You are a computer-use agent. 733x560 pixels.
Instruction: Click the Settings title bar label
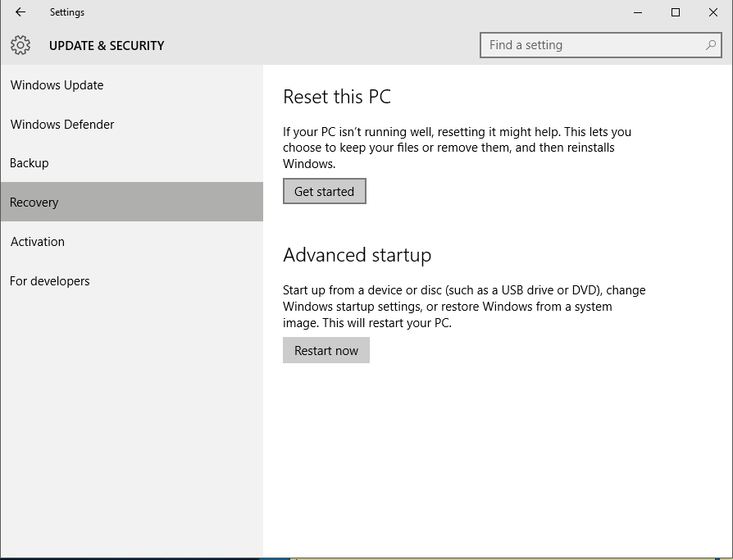tap(67, 12)
